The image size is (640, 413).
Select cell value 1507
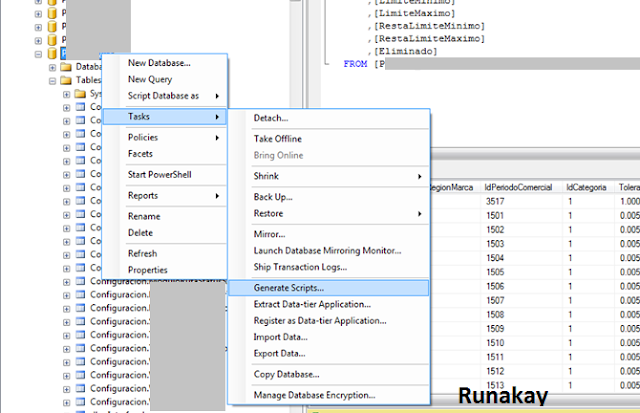(495, 300)
